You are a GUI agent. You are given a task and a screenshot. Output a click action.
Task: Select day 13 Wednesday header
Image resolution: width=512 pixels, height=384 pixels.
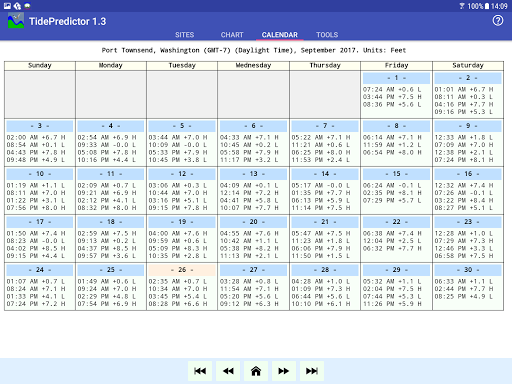[253, 174]
